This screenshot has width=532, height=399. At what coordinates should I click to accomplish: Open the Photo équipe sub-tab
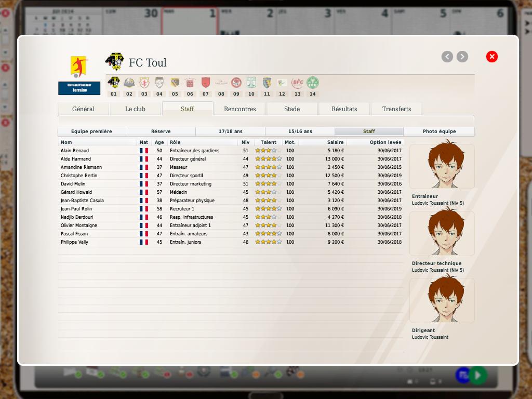tap(439, 131)
